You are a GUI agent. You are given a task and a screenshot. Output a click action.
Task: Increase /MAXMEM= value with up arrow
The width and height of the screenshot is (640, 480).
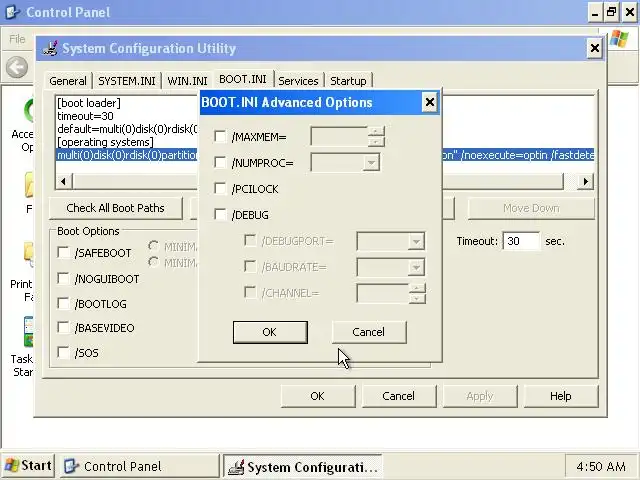pos(376,131)
